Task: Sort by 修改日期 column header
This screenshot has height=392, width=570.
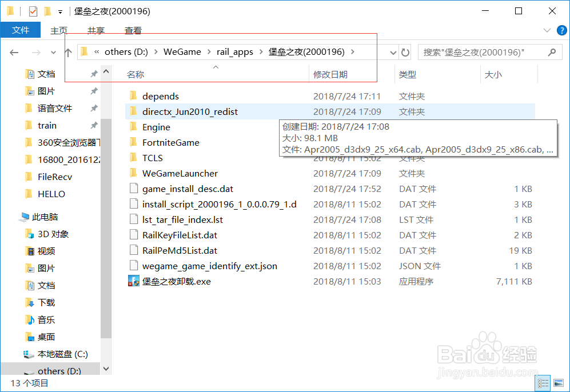Action: point(330,74)
